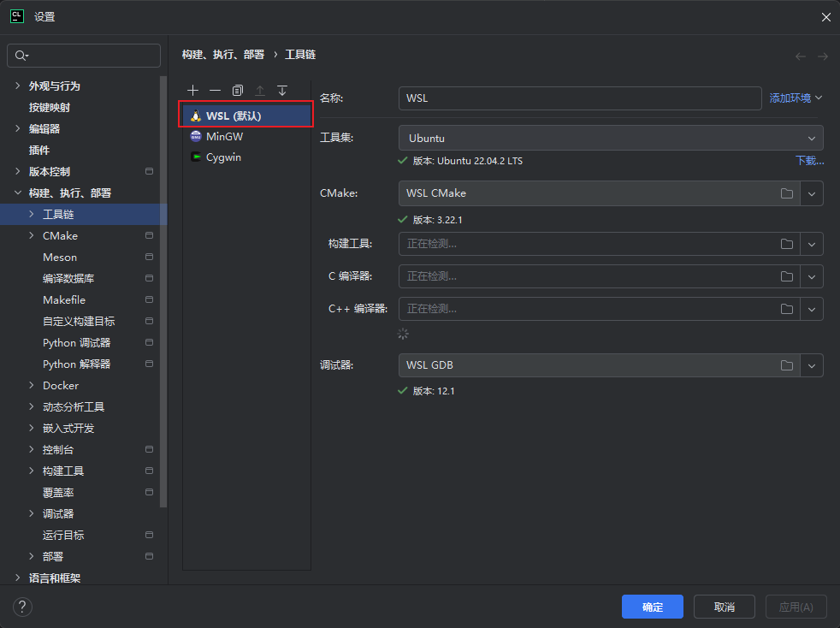The image size is (840, 628).
Task: Open the debugger dropdown arrow
Action: click(x=812, y=365)
